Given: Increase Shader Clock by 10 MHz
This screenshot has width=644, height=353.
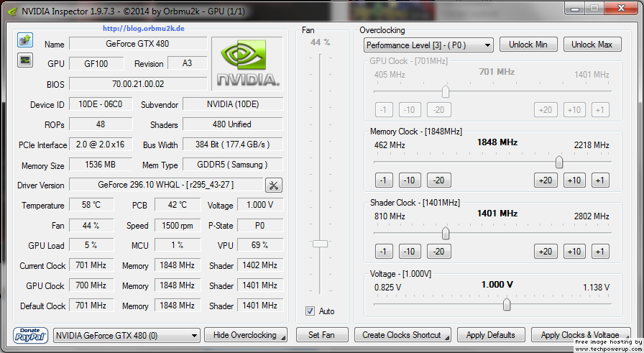Looking at the screenshot, I should (574, 251).
